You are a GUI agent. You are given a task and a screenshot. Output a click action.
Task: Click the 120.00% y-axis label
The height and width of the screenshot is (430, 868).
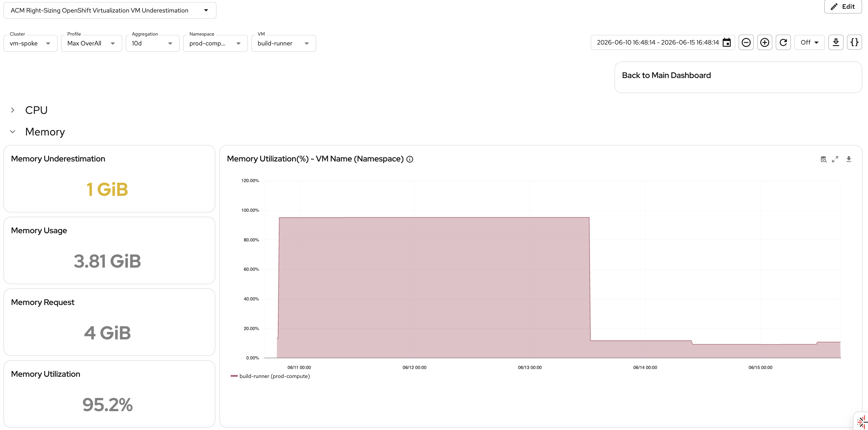coord(250,181)
